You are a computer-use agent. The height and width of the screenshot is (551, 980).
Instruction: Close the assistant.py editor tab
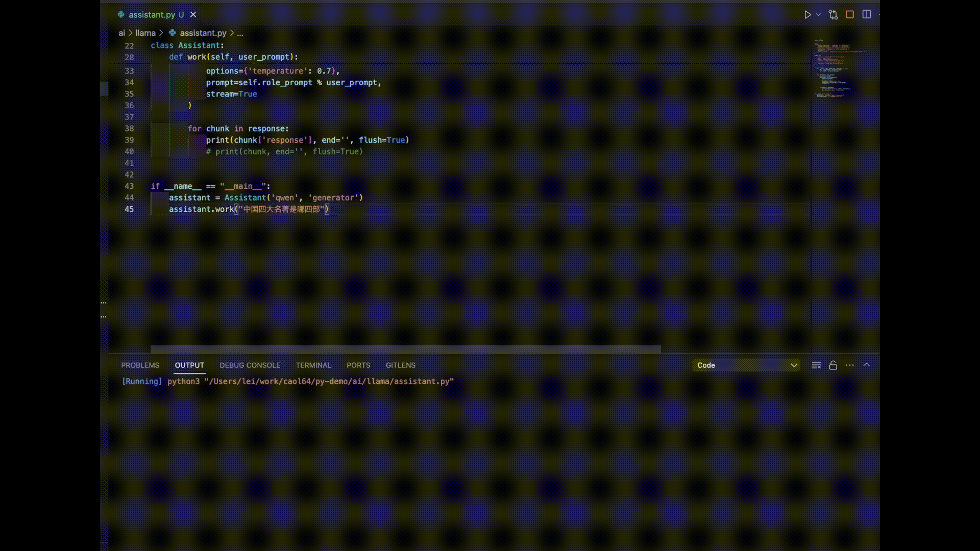pos(193,15)
